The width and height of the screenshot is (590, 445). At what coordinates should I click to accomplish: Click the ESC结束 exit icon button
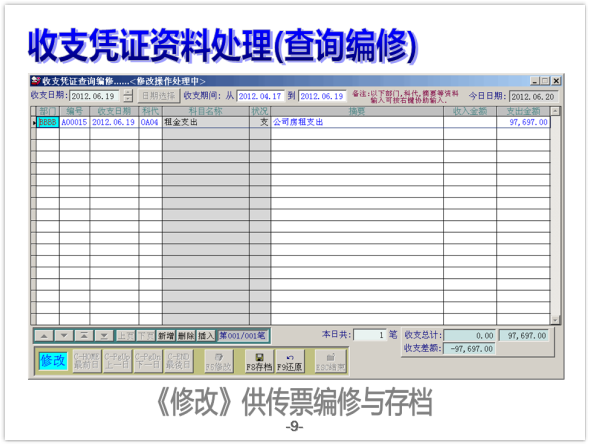(x=330, y=361)
